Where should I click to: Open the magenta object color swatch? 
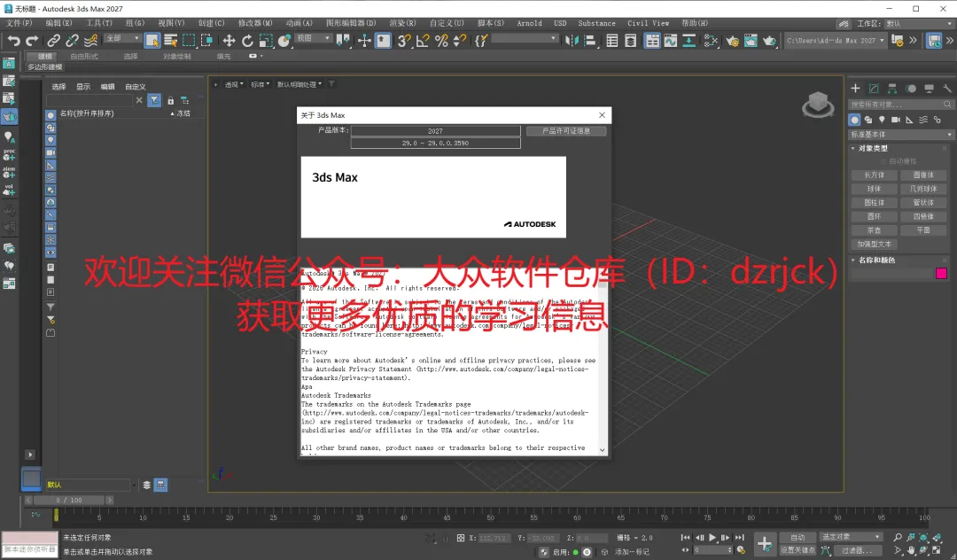pos(941,273)
